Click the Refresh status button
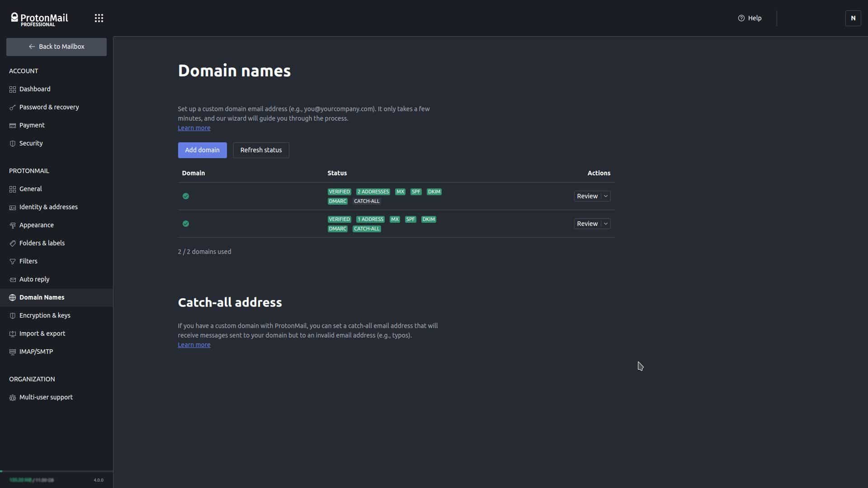Screen dimensions: 868x488 click(261, 150)
